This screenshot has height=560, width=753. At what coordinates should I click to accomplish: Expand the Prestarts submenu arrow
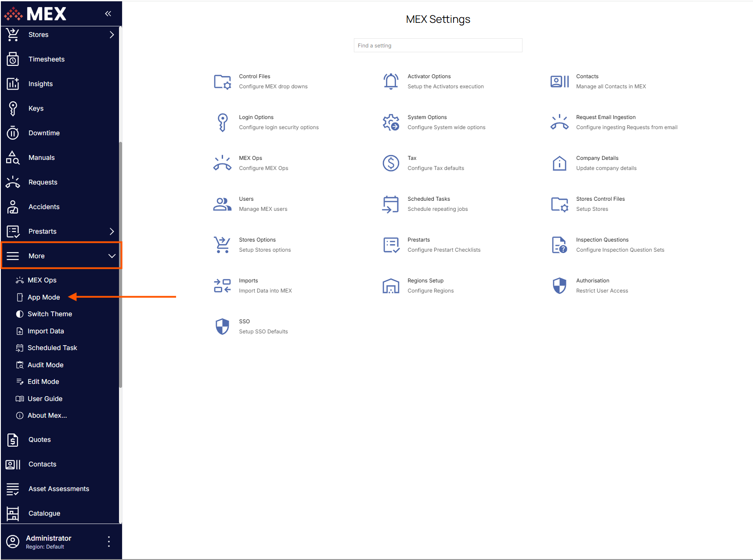[x=112, y=231]
